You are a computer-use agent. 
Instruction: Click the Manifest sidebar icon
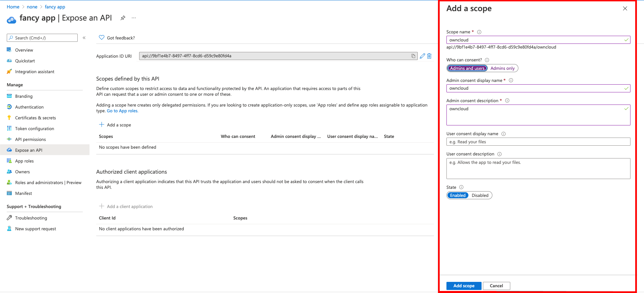click(x=9, y=193)
